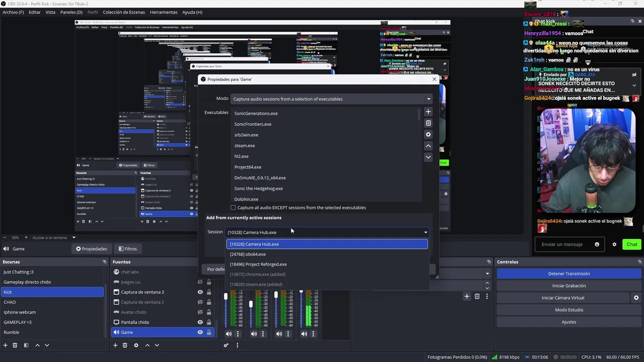Screen dimensions: 644x362
Task: Delete selected executable using the trash icon
Action: coord(428,123)
